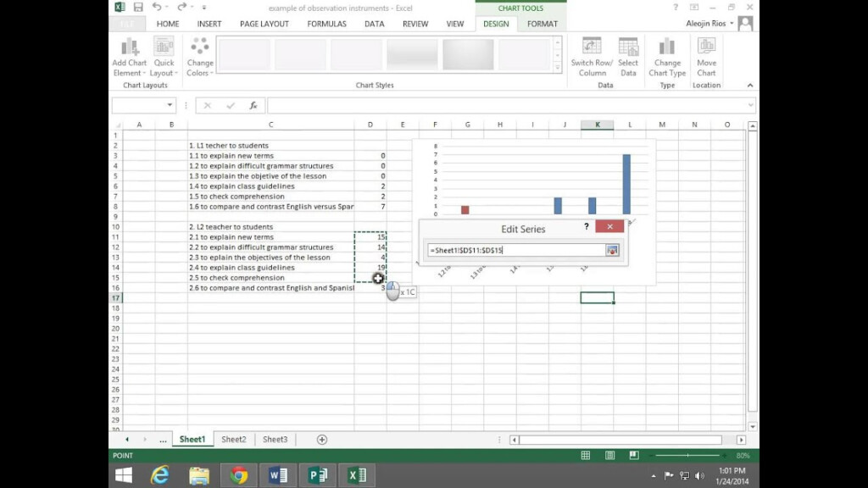Image resolution: width=868 pixels, height=488 pixels.
Task: Click the insert function fx icon
Action: coord(253,106)
